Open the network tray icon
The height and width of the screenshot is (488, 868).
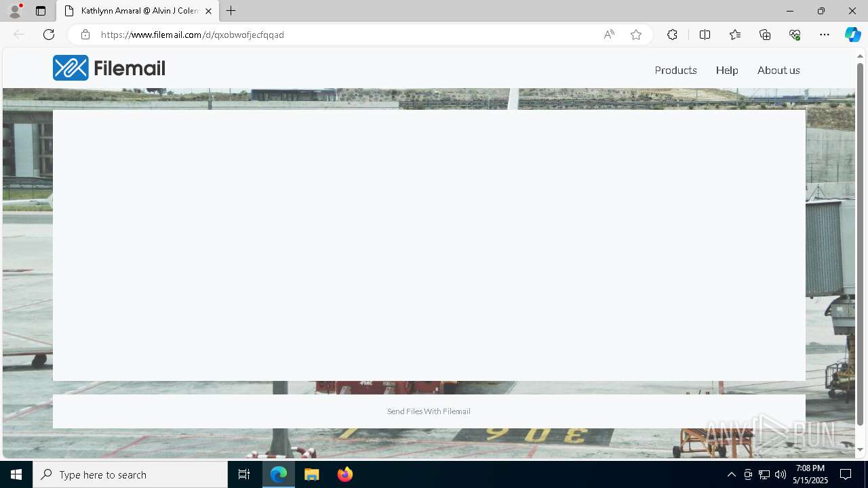tap(764, 474)
